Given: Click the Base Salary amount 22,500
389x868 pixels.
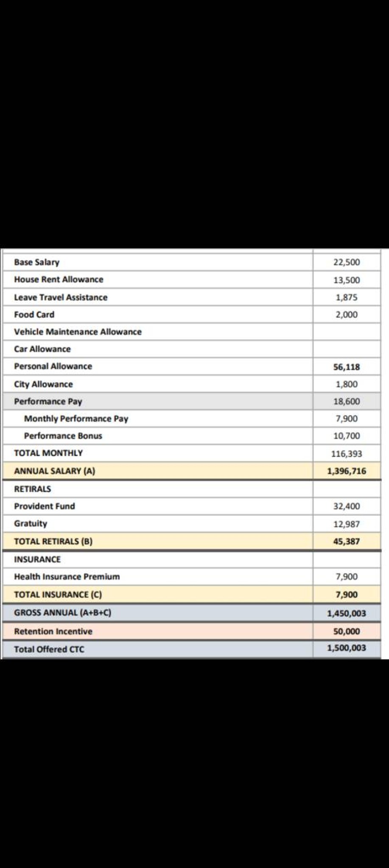Looking at the screenshot, I should pyautogui.click(x=347, y=262).
